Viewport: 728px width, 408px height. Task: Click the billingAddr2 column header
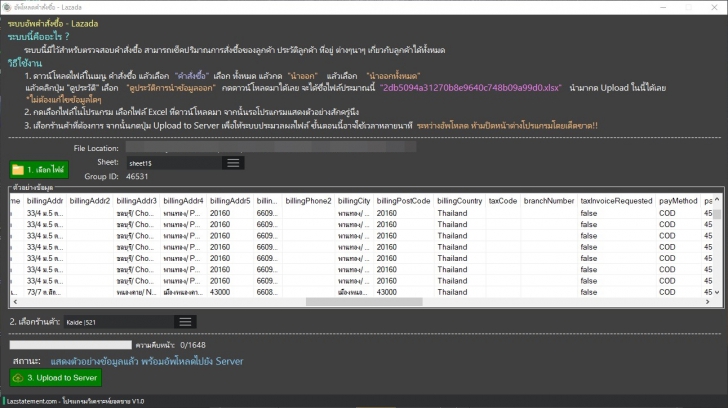click(x=90, y=201)
